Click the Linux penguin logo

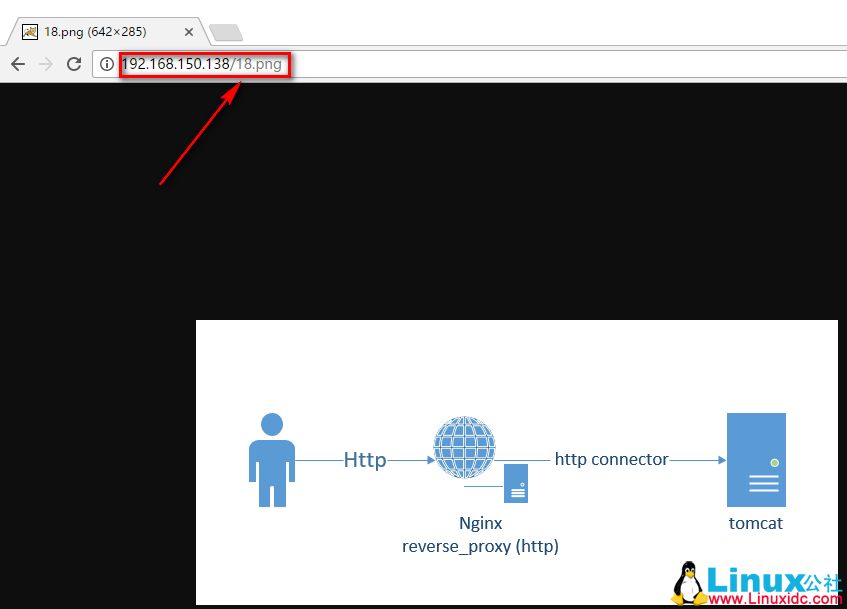686,583
